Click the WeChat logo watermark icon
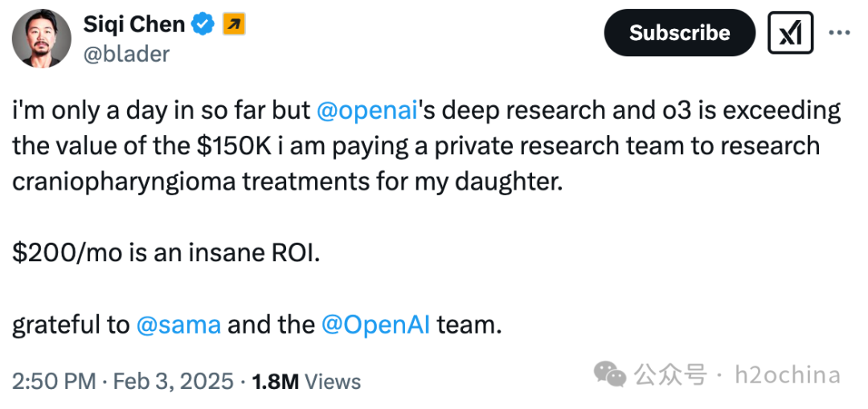This screenshot has height=409, width=868. point(609,374)
